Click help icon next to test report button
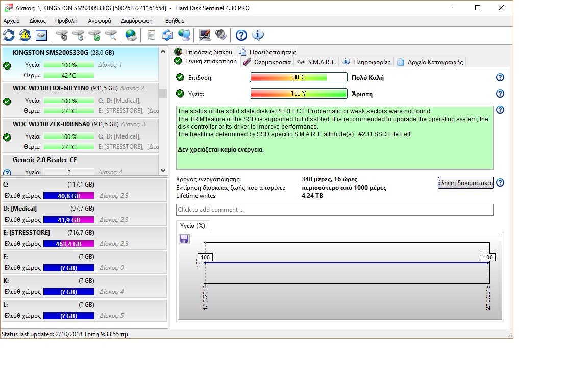Image resolution: width=588 pixels, height=368 pixels. 500,183
